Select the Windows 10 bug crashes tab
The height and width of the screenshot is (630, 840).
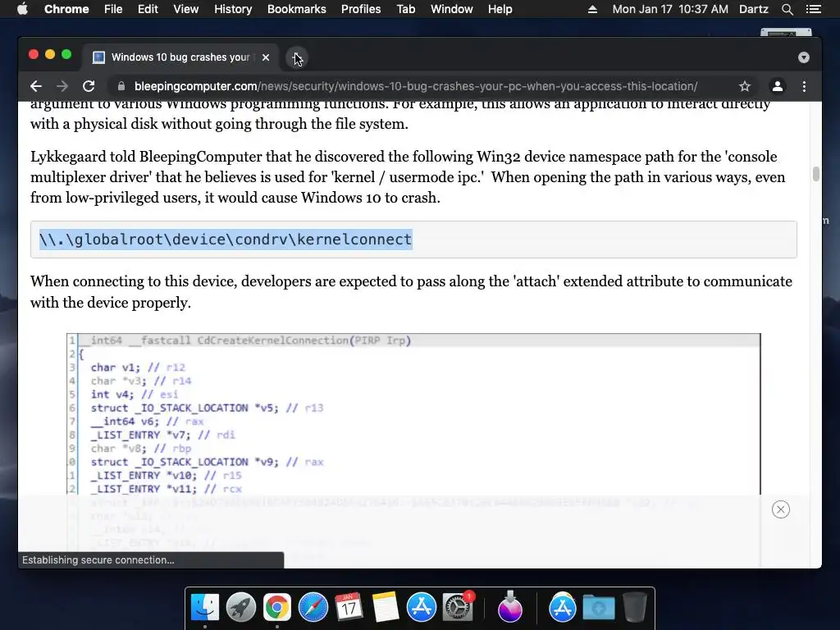click(x=180, y=57)
